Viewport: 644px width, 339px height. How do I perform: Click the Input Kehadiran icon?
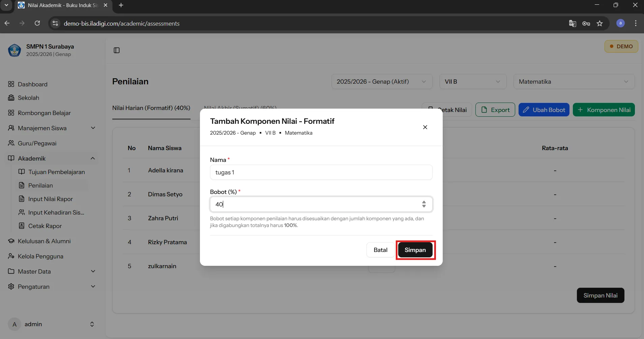point(22,213)
